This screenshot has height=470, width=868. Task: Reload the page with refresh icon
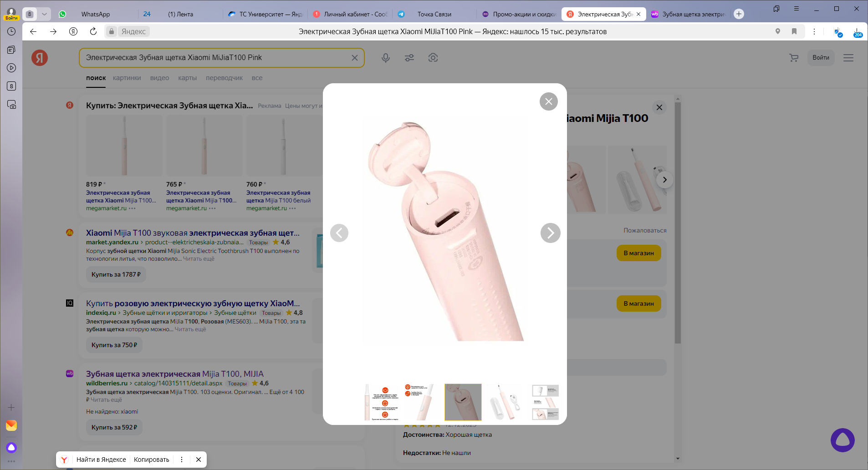pyautogui.click(x=93, y=31)
